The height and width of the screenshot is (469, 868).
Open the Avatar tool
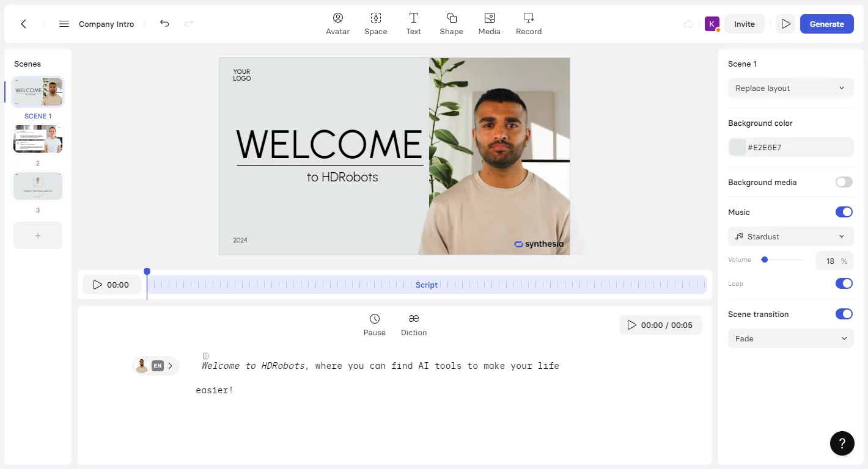pyautogui.click(x=337, y=24)
